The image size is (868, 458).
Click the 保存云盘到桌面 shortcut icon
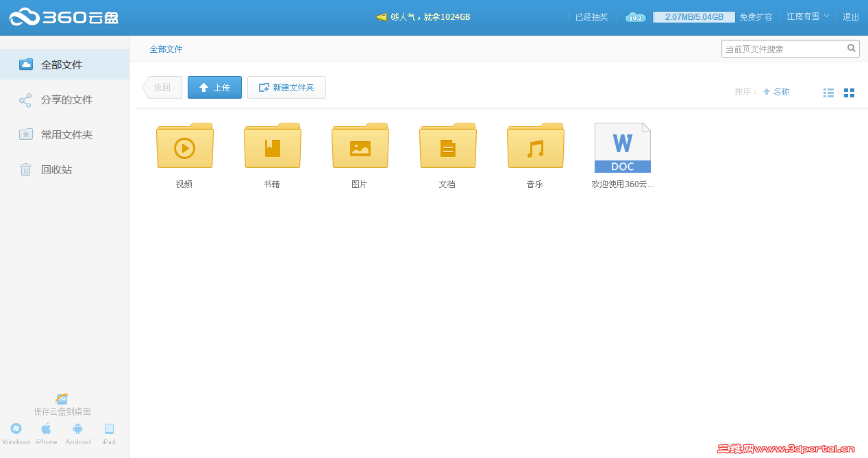tap(62, 398)
